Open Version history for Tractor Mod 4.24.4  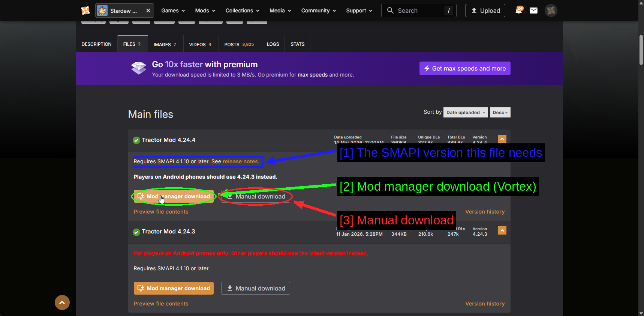point(485,212)
